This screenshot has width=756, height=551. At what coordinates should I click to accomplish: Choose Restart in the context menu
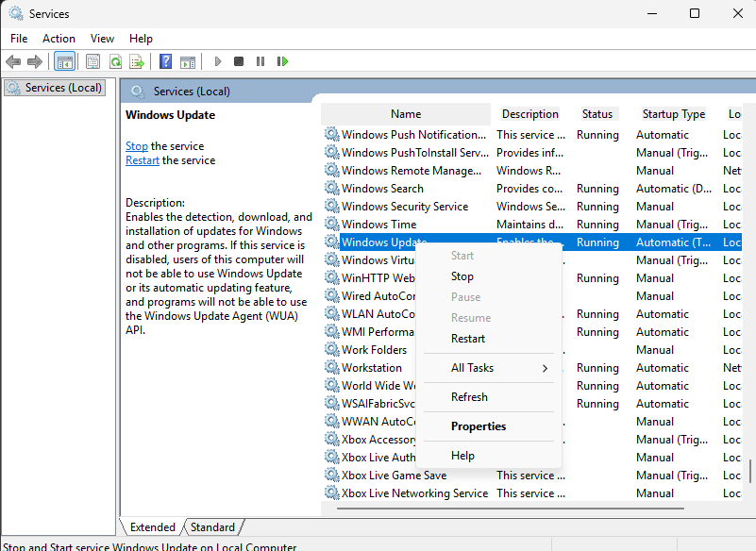489,339
